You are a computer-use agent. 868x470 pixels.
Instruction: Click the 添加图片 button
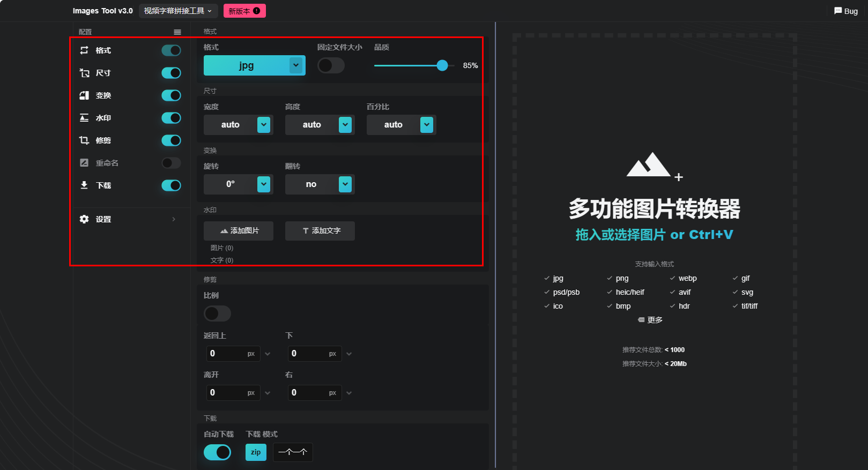tap(239, 231)
